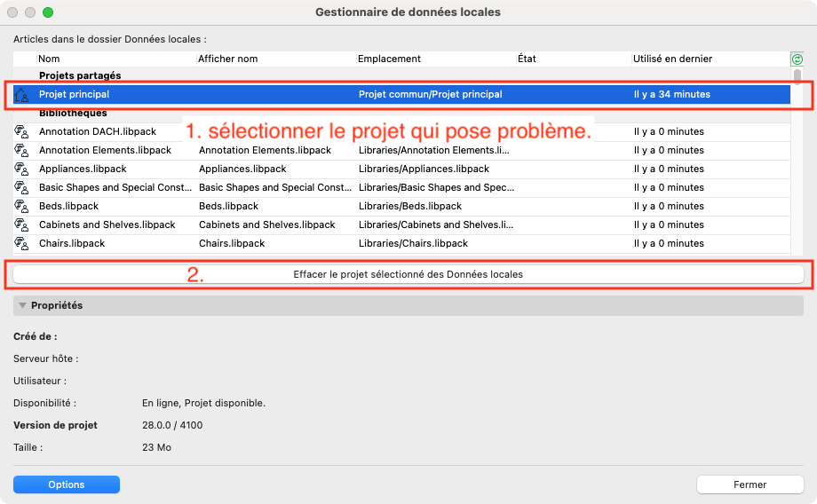Click the list's vertical scrollbar thumb

click(797, 76)
